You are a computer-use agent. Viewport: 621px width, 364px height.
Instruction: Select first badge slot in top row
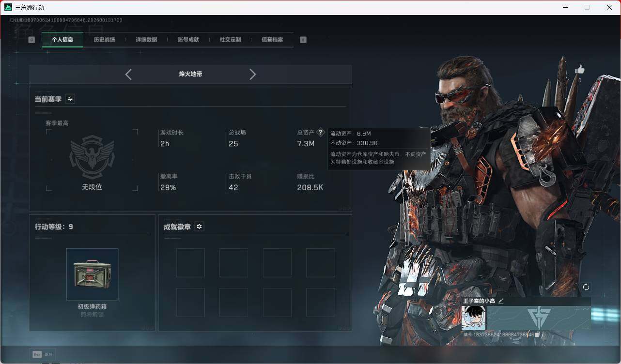tap(190, 263)
